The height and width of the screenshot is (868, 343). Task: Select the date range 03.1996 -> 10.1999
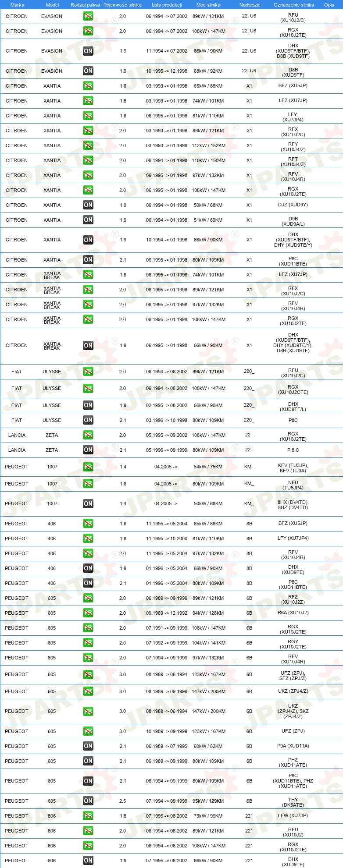167,420
